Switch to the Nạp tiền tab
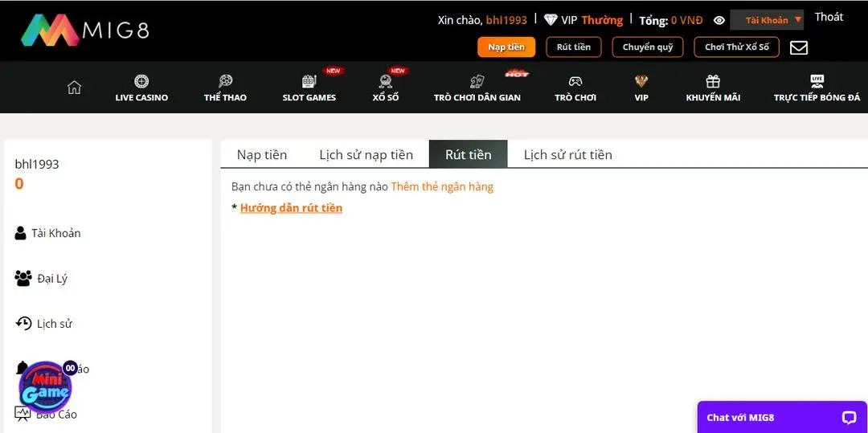 click(x=262, y=155)
